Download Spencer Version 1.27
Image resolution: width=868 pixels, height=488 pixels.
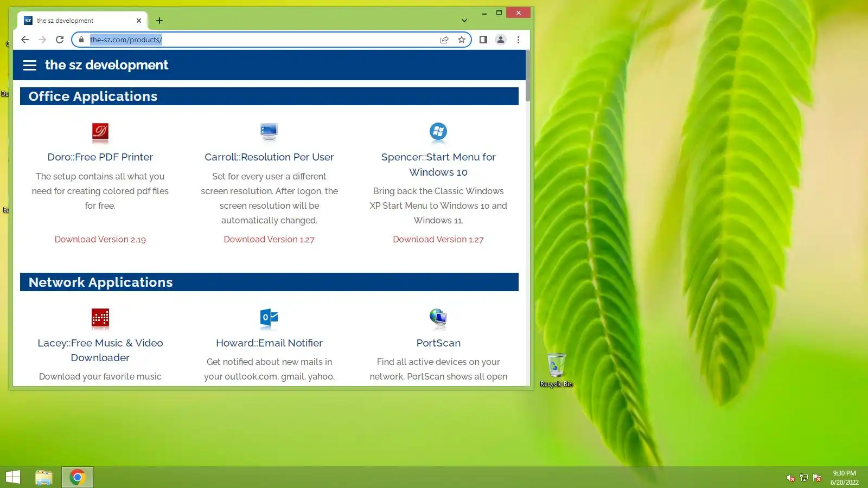(438, 239)
